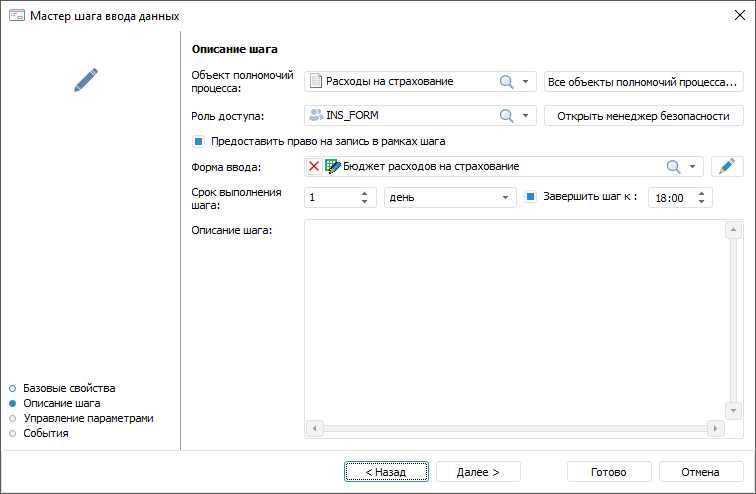756x494 pixels.
Task: Go to the Управление параметрами wizard step
Action: pos(88,418)
